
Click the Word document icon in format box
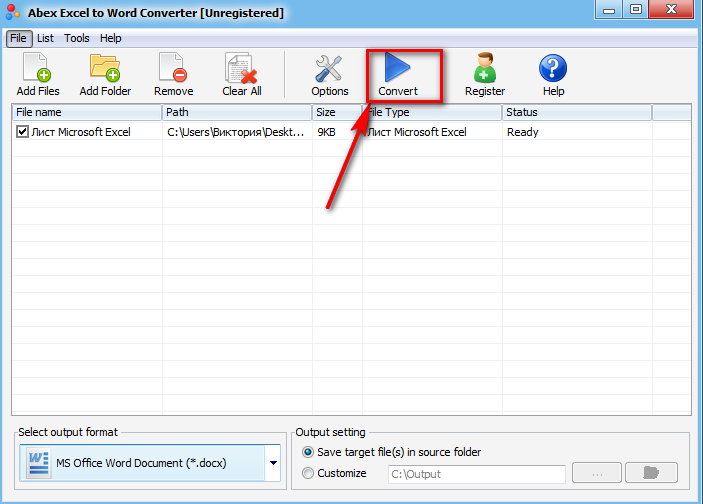point(39,463)
